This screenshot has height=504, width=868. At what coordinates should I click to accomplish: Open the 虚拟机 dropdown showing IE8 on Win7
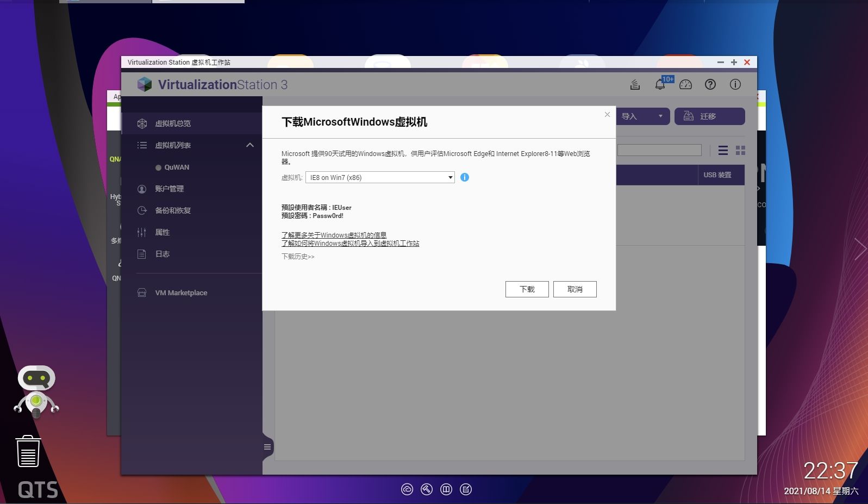(380, 177)
